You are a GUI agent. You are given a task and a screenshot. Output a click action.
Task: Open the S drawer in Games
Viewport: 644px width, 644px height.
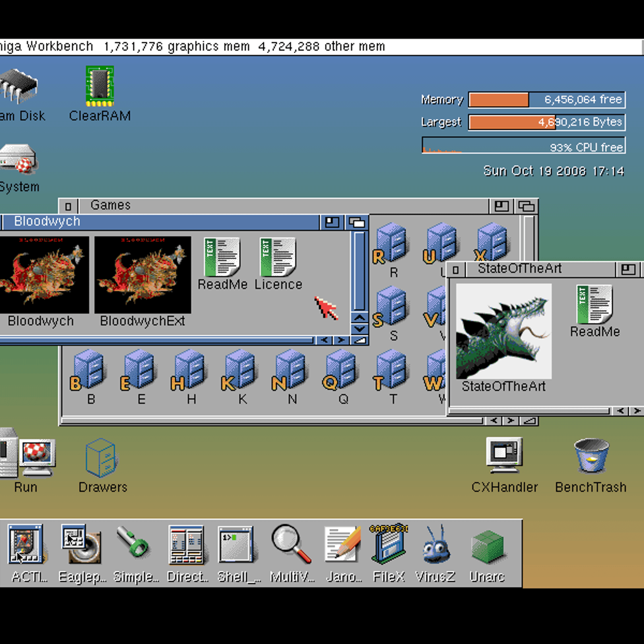(x=391, y=306)
